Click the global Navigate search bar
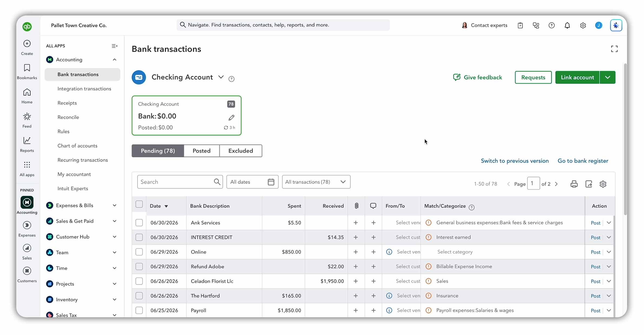This screenshot has height=335, width=644. click(283, 25)
